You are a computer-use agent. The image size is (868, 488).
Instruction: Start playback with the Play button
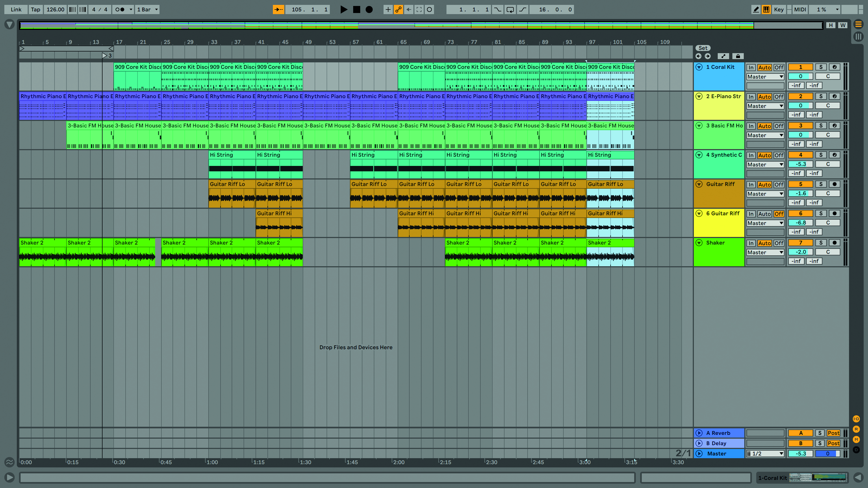pyautogui.click(x=343, y=9)
